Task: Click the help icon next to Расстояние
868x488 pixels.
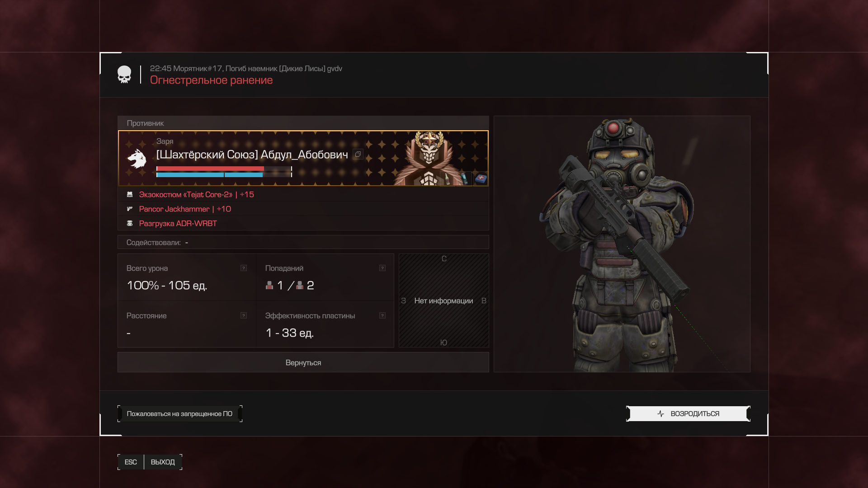Action: click(x=244, y=315)
